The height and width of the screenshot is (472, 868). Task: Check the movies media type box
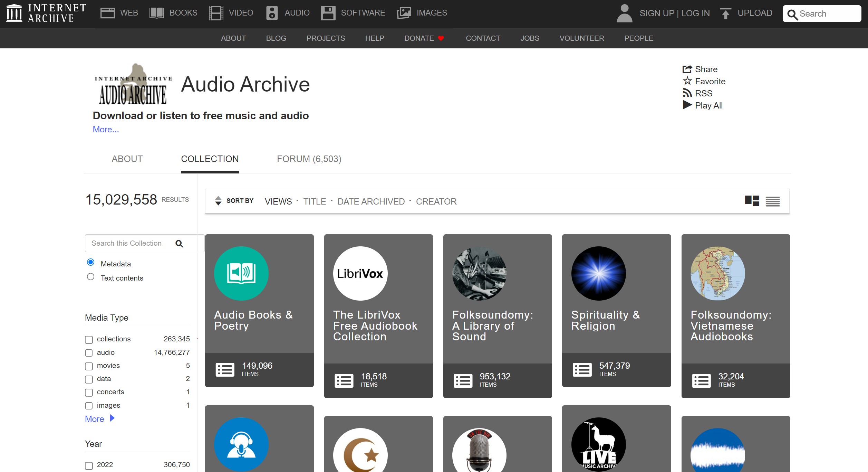coord(89,366)
